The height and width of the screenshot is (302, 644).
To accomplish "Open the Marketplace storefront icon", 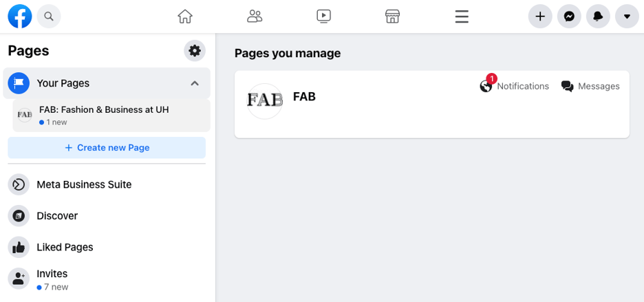I will pos(392,16).
